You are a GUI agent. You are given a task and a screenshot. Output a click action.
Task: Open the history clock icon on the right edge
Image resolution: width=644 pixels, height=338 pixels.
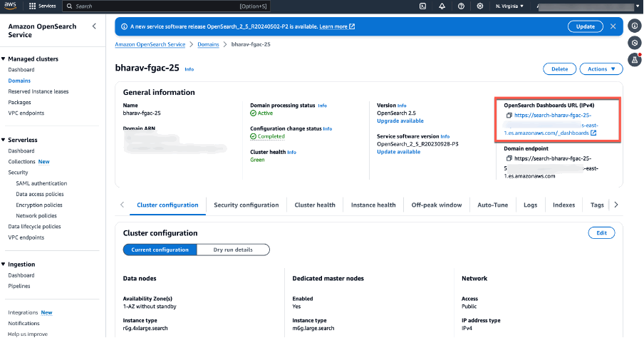635,43
